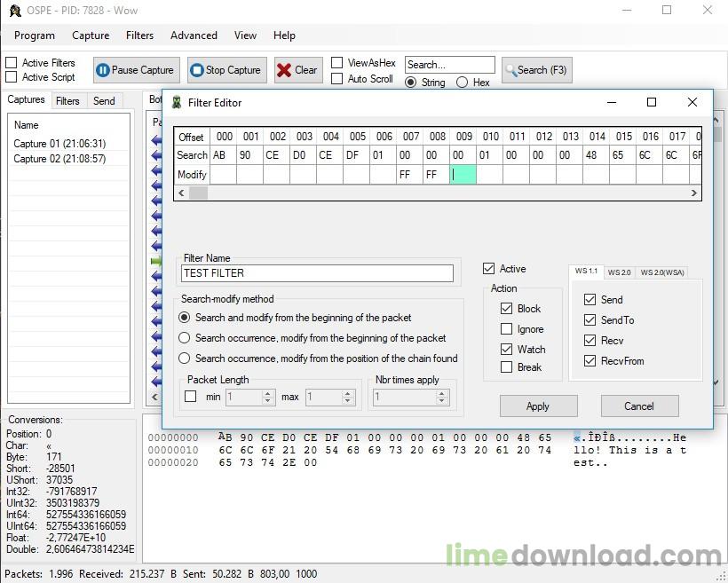The height and width of the screenshot is (583, 728).
Task: Increase the packet length min value
Action: [267, 394]
